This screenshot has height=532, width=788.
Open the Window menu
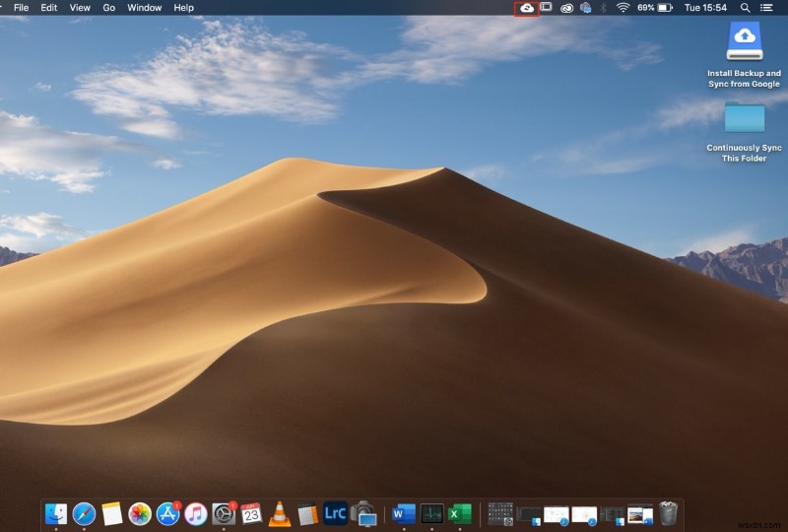(144, 8)
